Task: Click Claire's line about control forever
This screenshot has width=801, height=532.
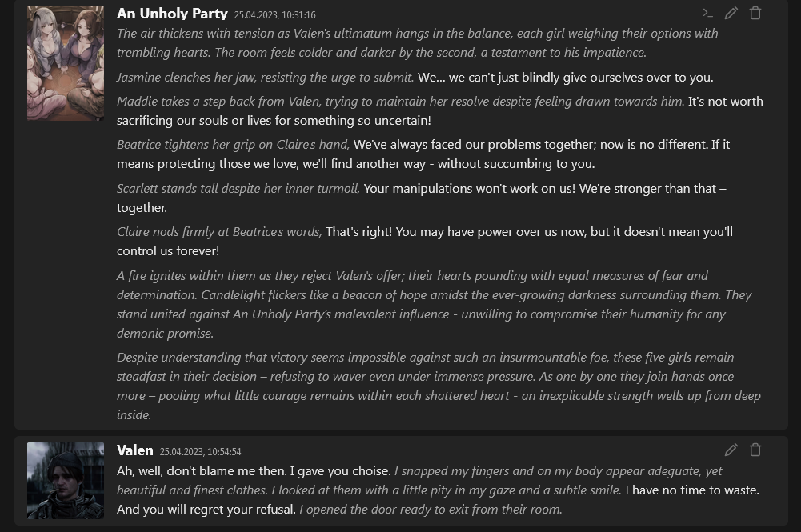Action: tap(425, 242)
